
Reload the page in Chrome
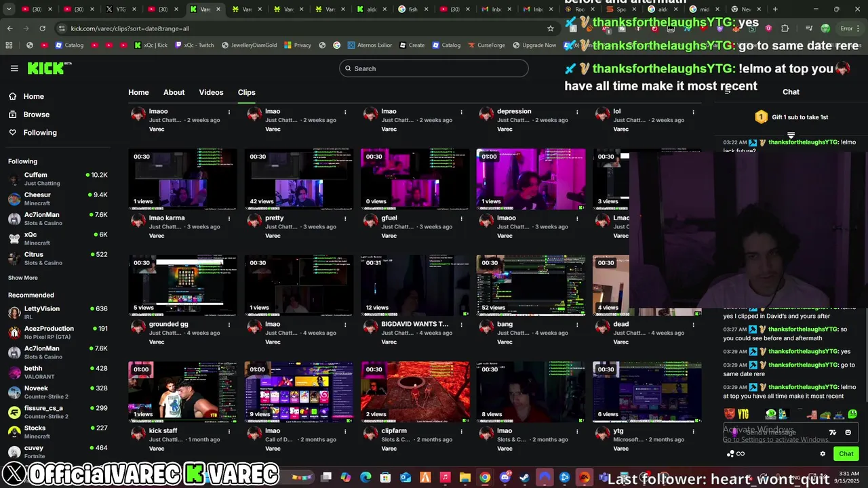pyautogui.click(x=42, y=28)
